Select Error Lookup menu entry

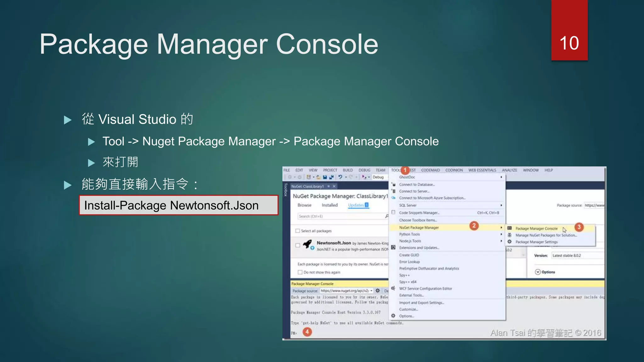coord(447,262)
